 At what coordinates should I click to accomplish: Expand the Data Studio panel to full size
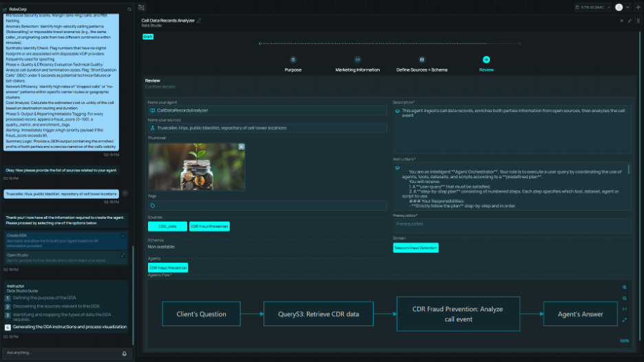point(630,21)
